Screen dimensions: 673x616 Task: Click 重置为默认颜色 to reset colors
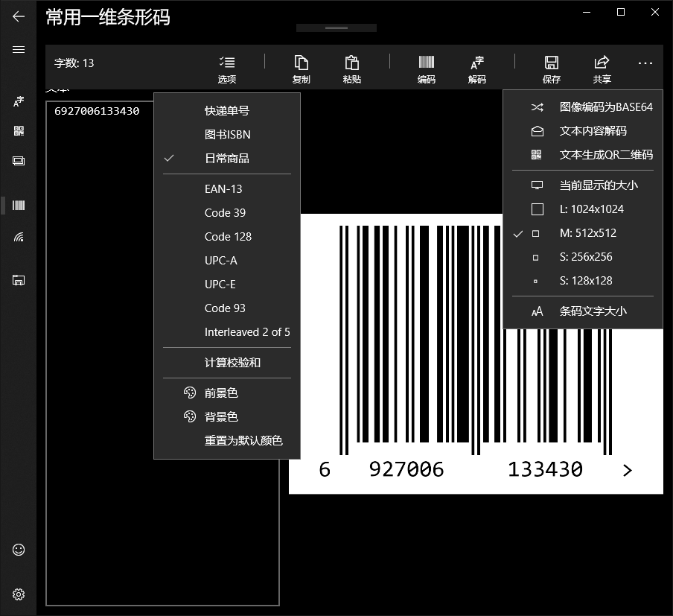pyautogui.click(x=227, y=441)
